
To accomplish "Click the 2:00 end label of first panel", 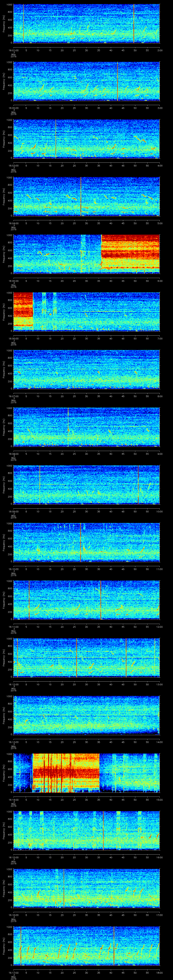I will click(x=160, y=50).
